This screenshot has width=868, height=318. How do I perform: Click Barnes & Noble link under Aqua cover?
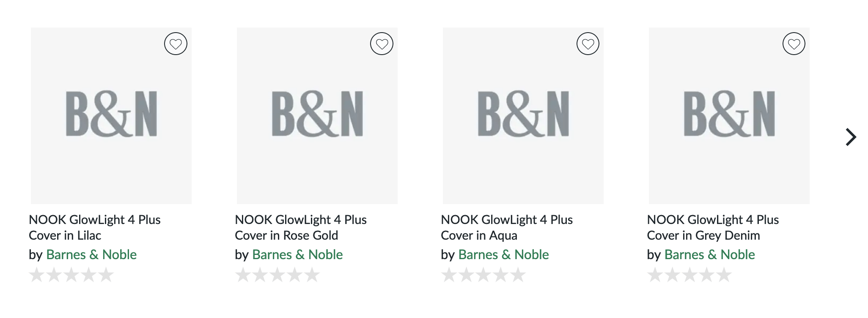503,254
